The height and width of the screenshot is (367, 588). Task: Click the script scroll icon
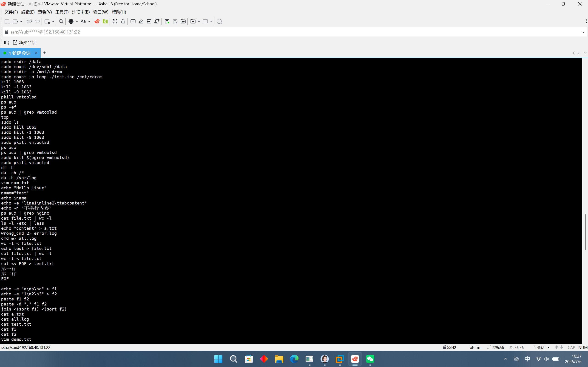(157, 21)
